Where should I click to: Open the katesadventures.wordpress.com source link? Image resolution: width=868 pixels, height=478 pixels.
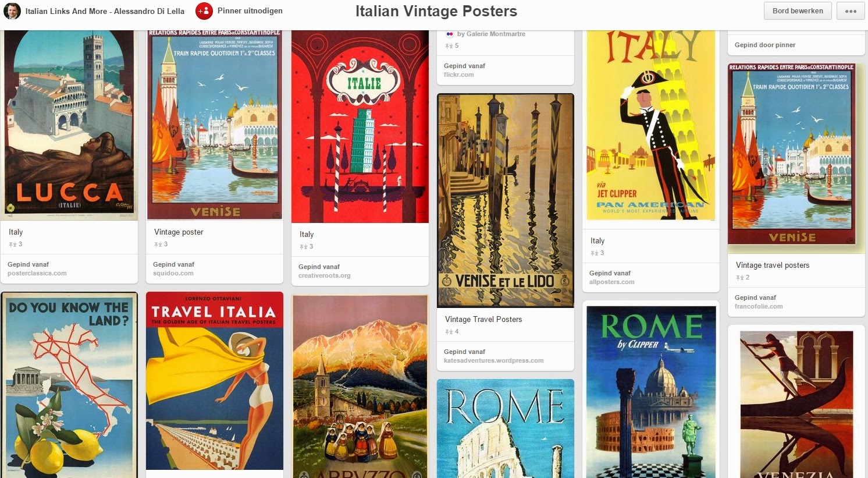[494, 360]
